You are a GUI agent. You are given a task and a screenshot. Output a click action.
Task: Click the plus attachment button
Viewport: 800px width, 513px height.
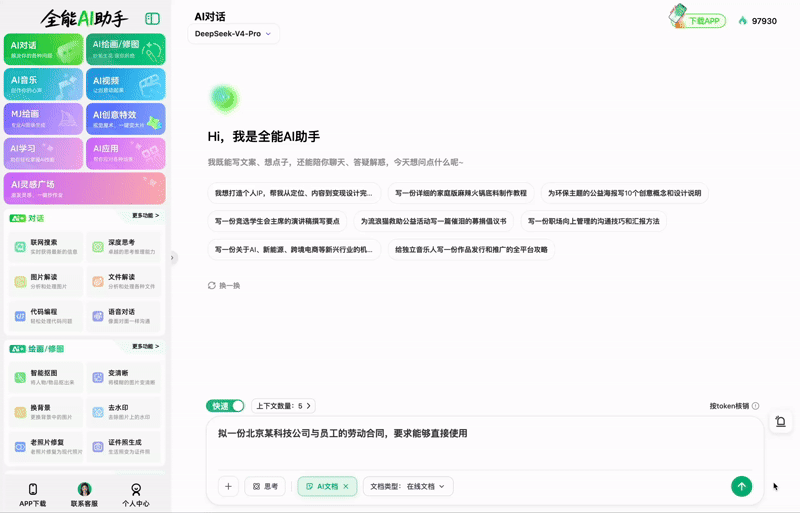tap(228, 486)
